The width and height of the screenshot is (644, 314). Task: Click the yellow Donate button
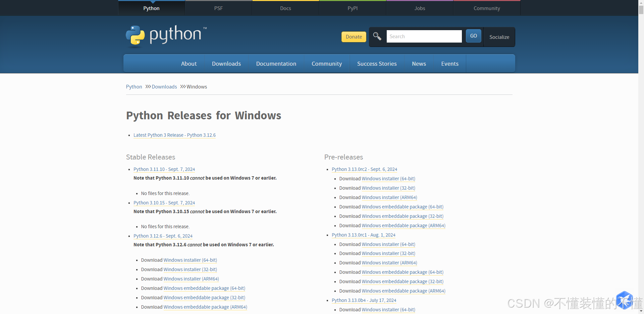(x=354, y=37)
